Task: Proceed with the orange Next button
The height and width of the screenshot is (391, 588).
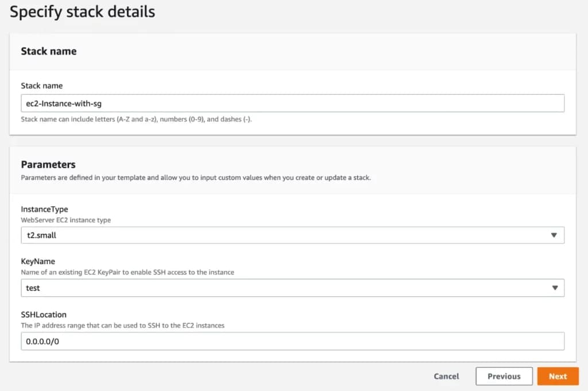Action: 558,377
